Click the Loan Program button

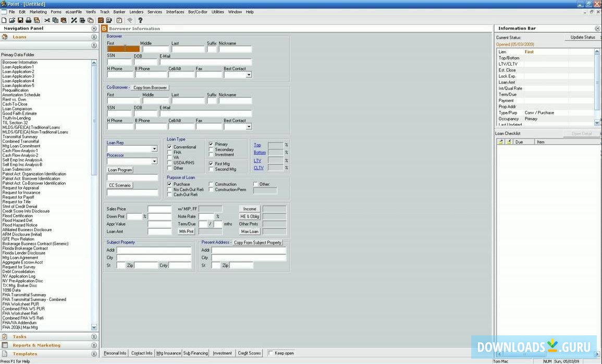pyautogui.click(x=120, y=170)
